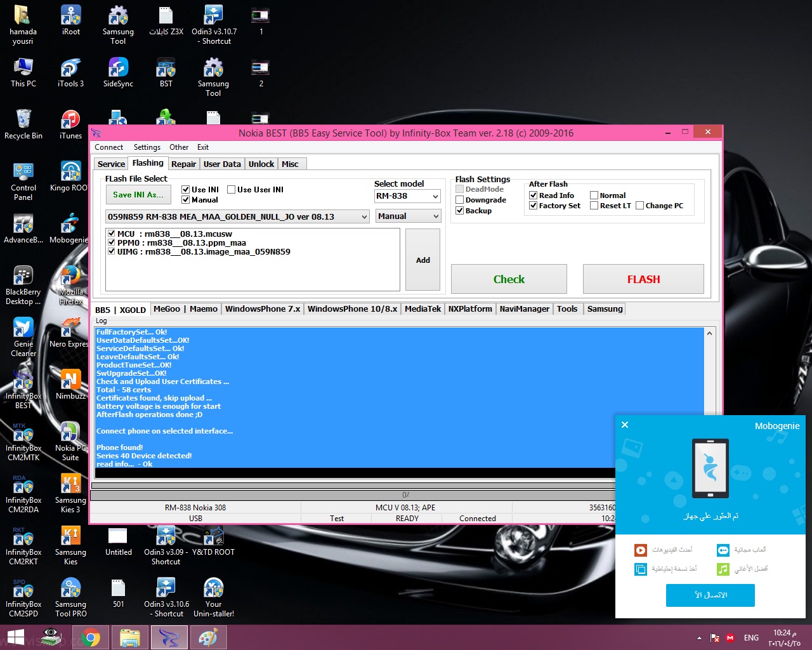This screenshot has height=650, width=812.
Task: Open the InfinityBox CM2SPD desktop icon
Action: 23,598
